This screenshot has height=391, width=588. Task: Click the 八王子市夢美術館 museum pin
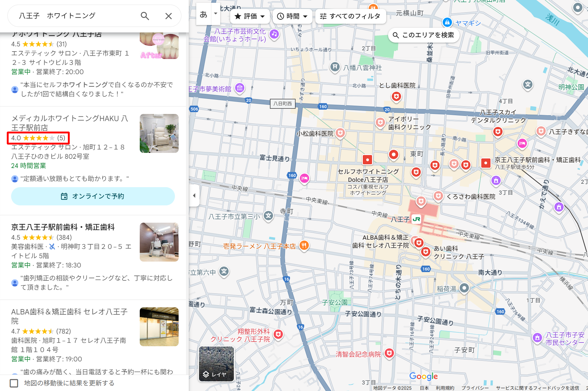240,88
